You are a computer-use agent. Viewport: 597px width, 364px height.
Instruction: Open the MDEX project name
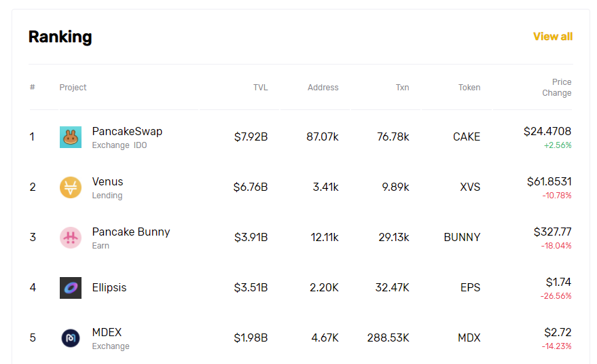point(107,332)
